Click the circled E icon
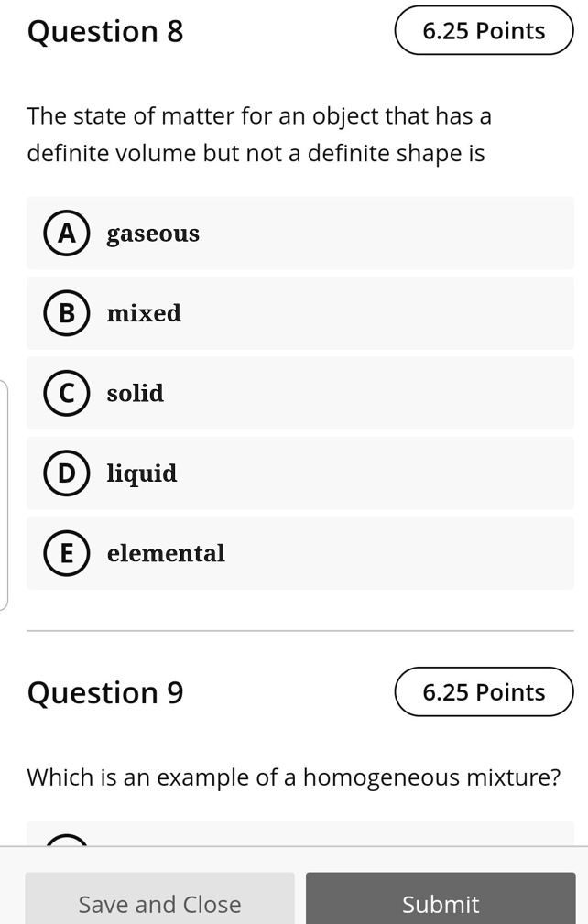 pyautogui.click(x=65, y=553)
